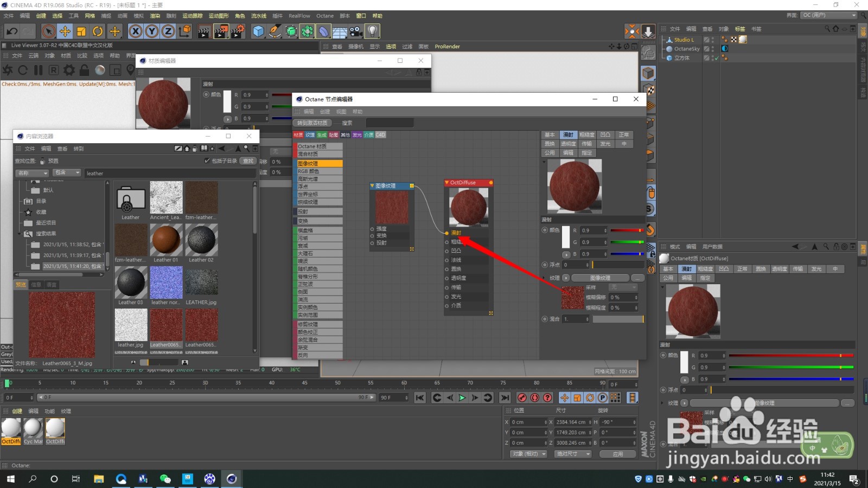This screenshot has height=488, width=868.
Task: Click the search magnifier in Content Browser toolbar
Action: 246,149
